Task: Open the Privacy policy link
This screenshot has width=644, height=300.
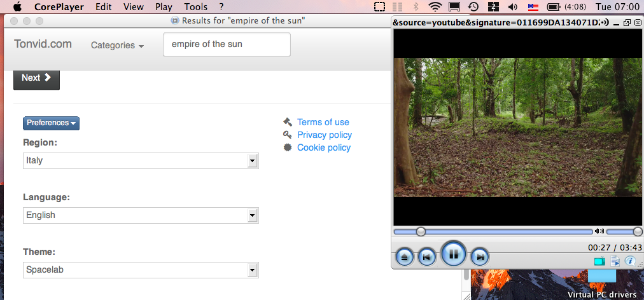Action: [x=325, y=135]
